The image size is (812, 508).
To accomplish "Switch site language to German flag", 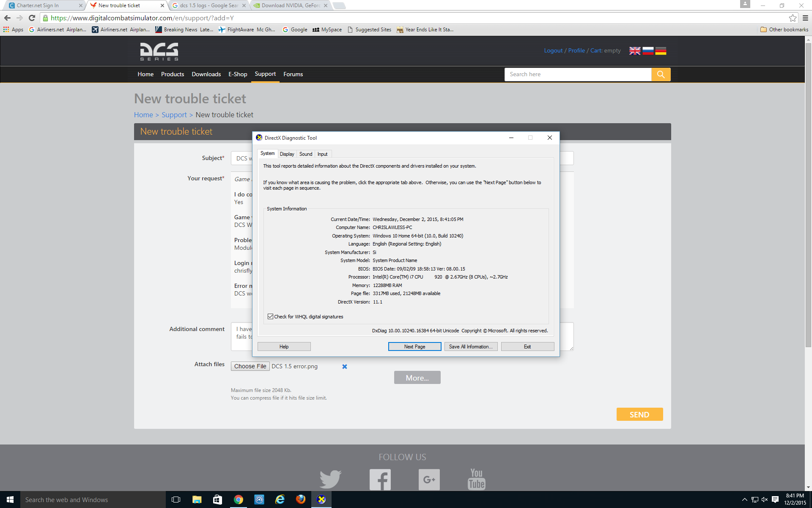I will coord(661,51).
